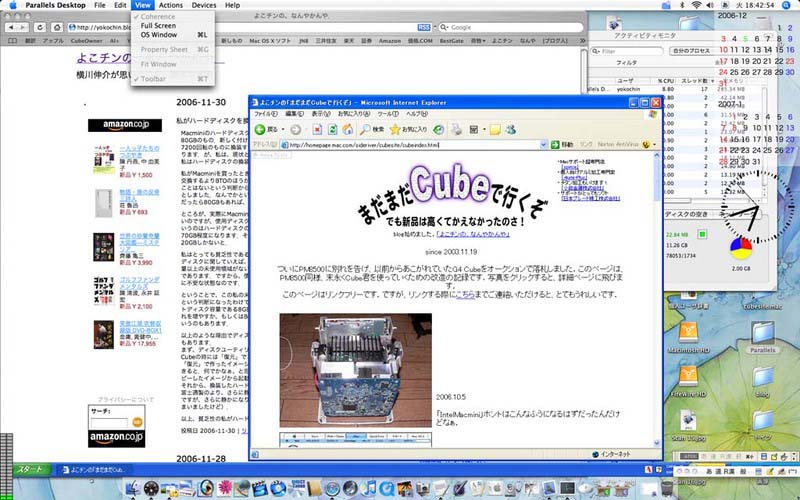800x500 pixels.
Task: Click the Wi-Fi icon in menu bar
Action: tap(696, 5)
